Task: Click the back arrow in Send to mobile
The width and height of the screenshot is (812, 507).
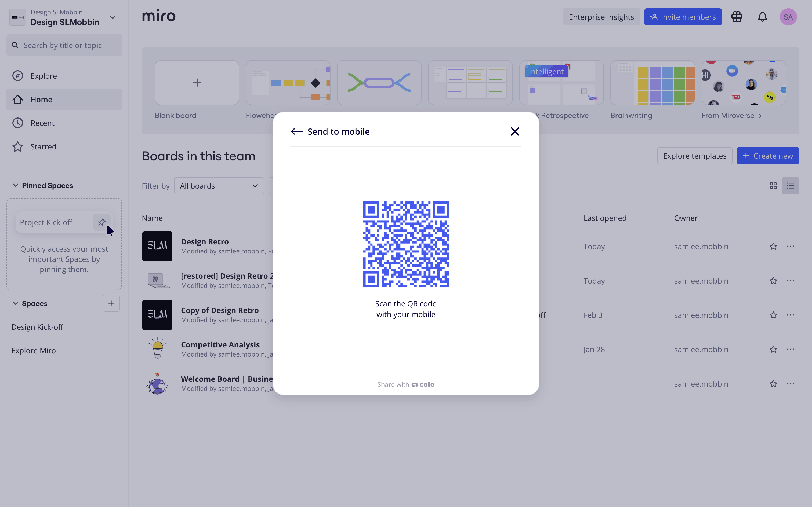Action: pos(297,131)
